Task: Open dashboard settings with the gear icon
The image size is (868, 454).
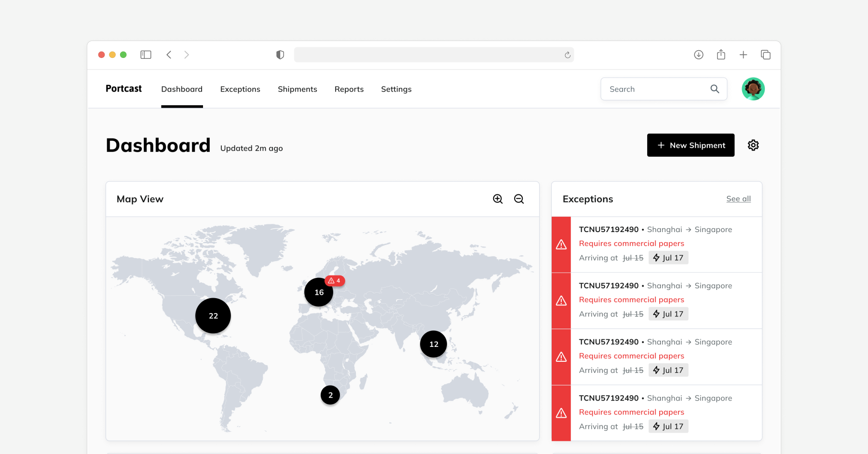Action: [x=753, y=145]
